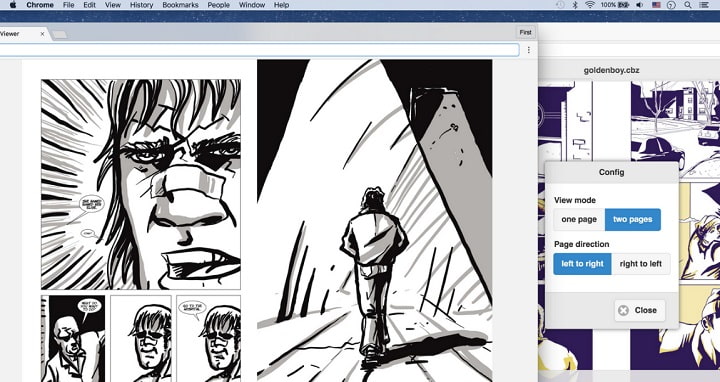Open a new tab in Chrome

60,34
